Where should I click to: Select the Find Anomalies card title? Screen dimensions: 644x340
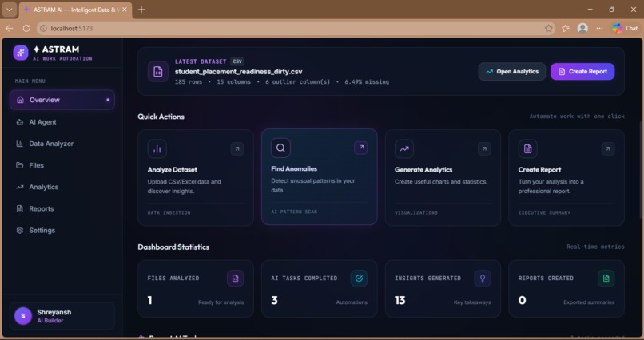[x=294, y=168]
